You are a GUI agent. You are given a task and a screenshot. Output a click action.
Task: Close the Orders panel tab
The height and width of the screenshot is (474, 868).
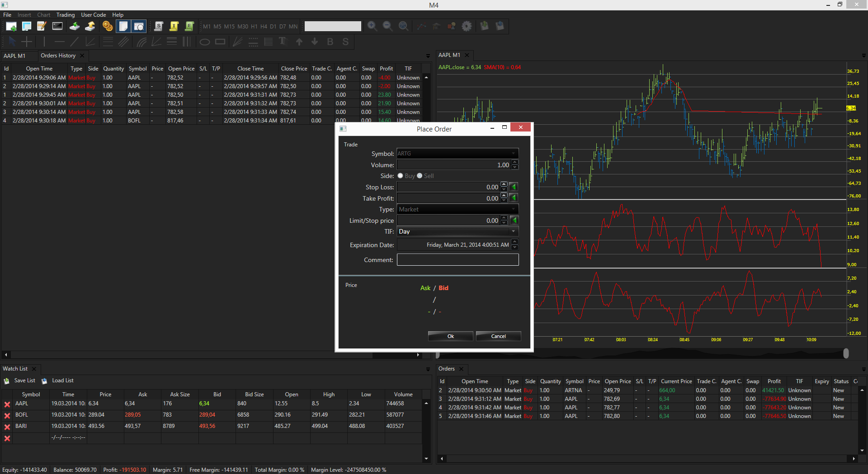coord(462,369)
